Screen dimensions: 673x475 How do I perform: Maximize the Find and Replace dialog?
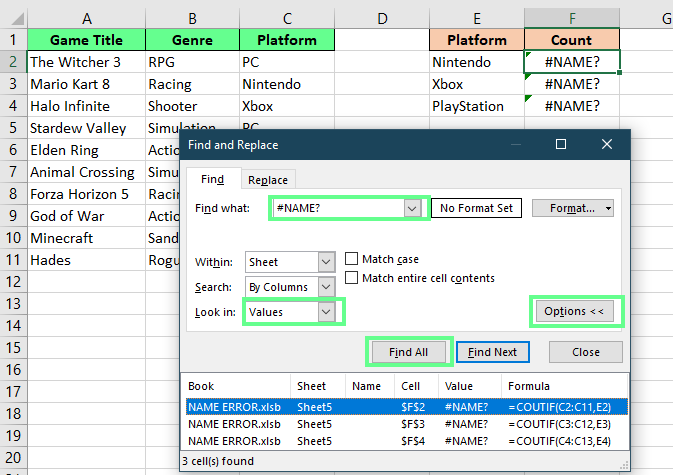[561, 144]
